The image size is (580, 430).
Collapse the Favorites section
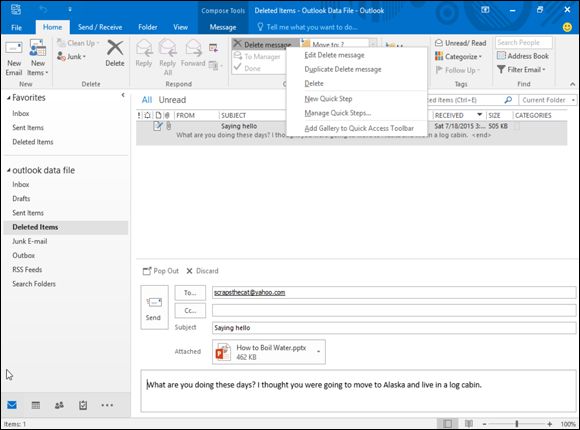pos(9,98)
